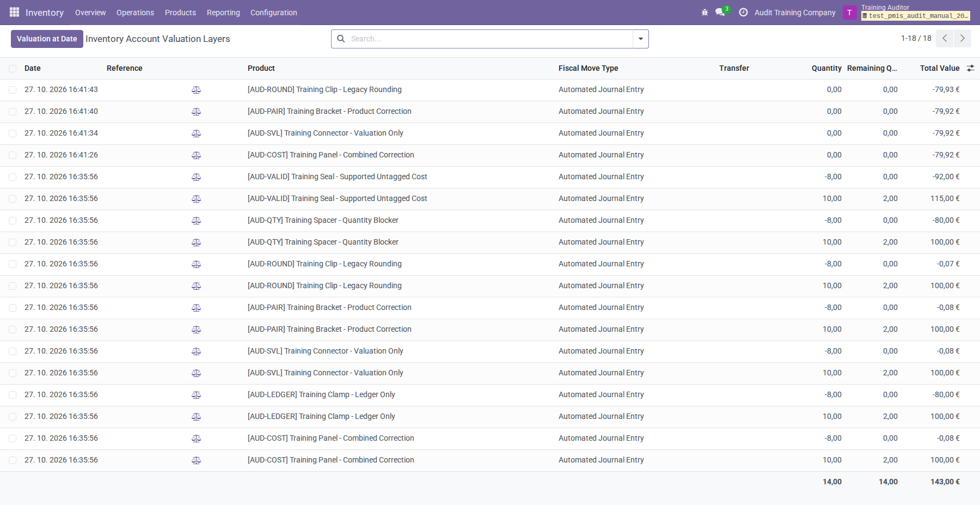Open the Configuration menu
This screenshot has height=505, width=980.
point(274,13)
